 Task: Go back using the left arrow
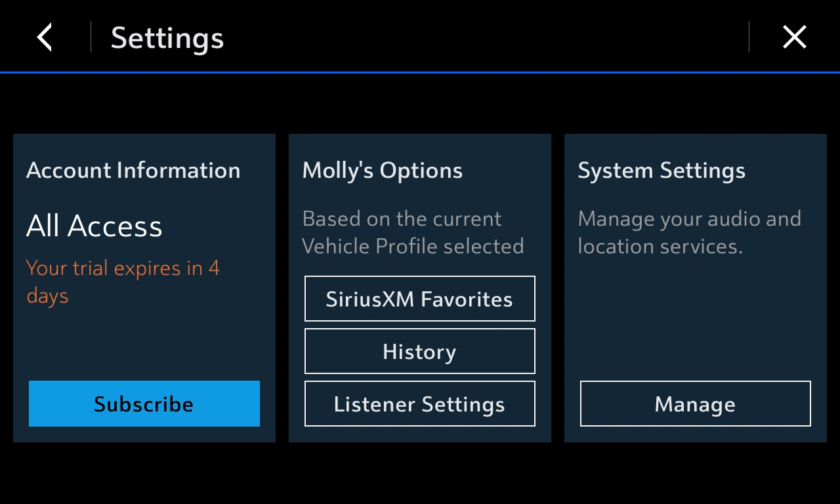(45, 37)
